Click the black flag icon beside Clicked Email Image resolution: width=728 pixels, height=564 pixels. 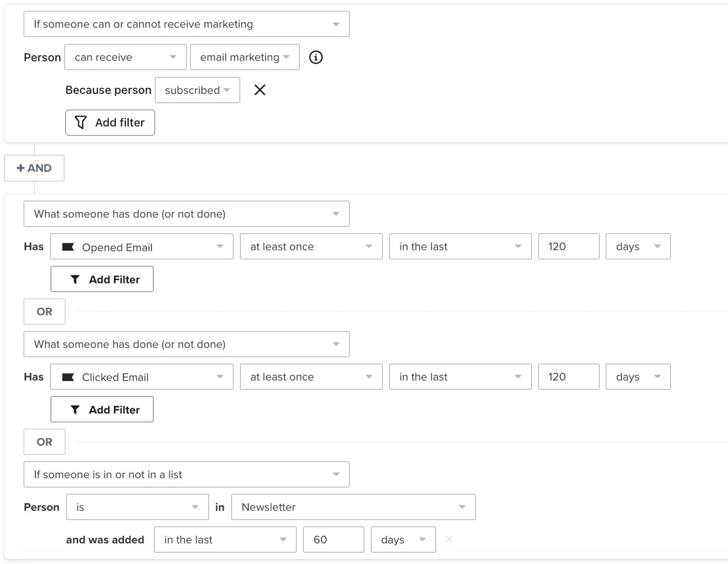68,377
